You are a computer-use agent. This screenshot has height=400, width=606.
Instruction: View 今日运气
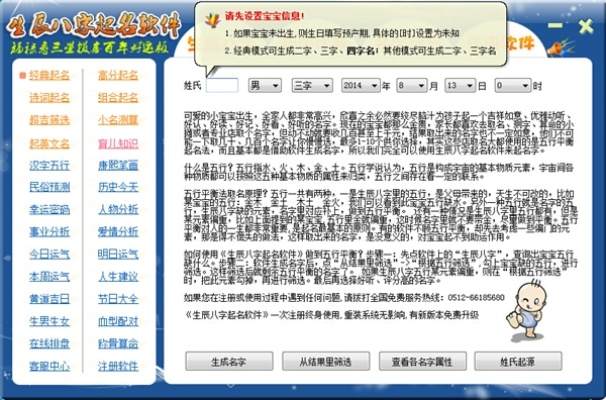coord(49,254)
